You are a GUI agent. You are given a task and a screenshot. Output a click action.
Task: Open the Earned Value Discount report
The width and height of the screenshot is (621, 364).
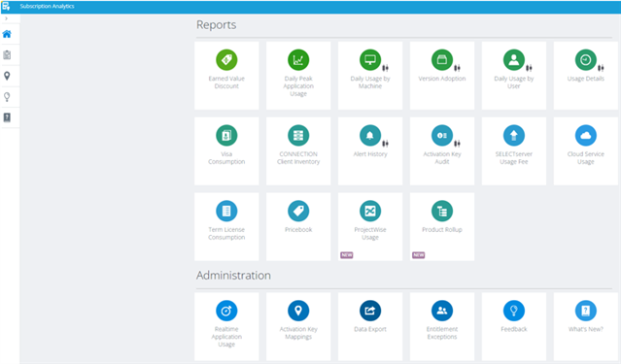click(226, 76)
